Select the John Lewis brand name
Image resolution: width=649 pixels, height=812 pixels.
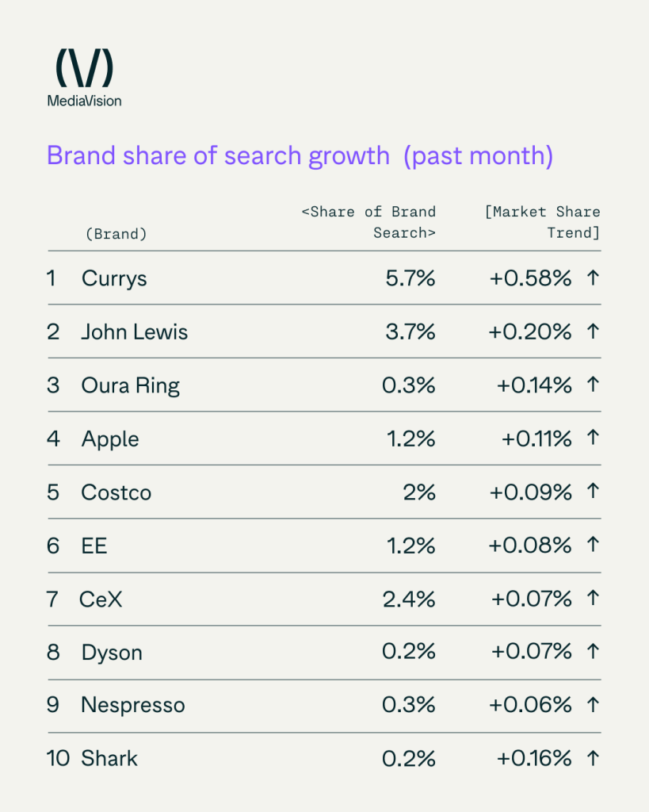pyautogui.click(x=135, y=331)
